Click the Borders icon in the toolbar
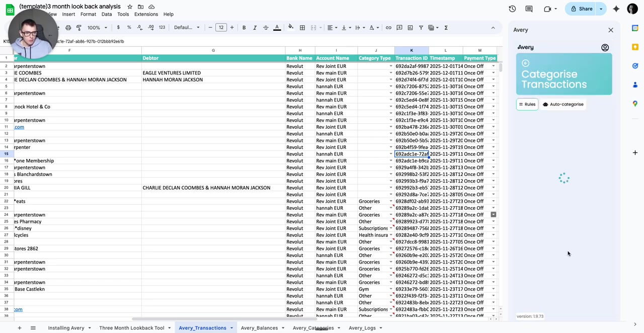The image size is (644, 333). [x=302, y=28]
